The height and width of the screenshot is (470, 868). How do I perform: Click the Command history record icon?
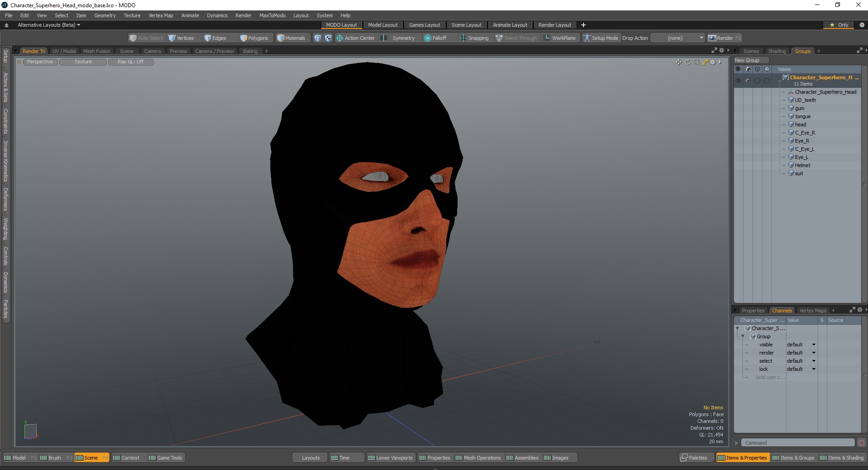click(862, 443)
